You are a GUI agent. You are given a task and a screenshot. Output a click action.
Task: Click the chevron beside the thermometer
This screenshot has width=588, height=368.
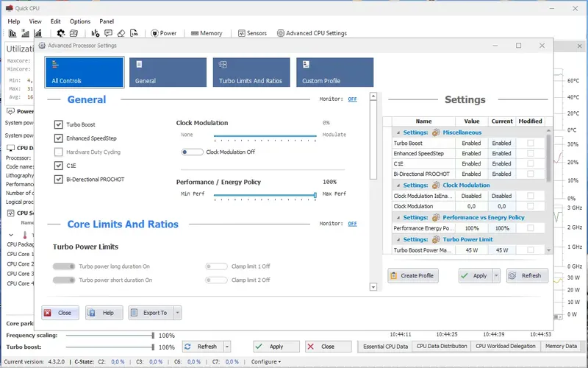[x=11, y=235]
